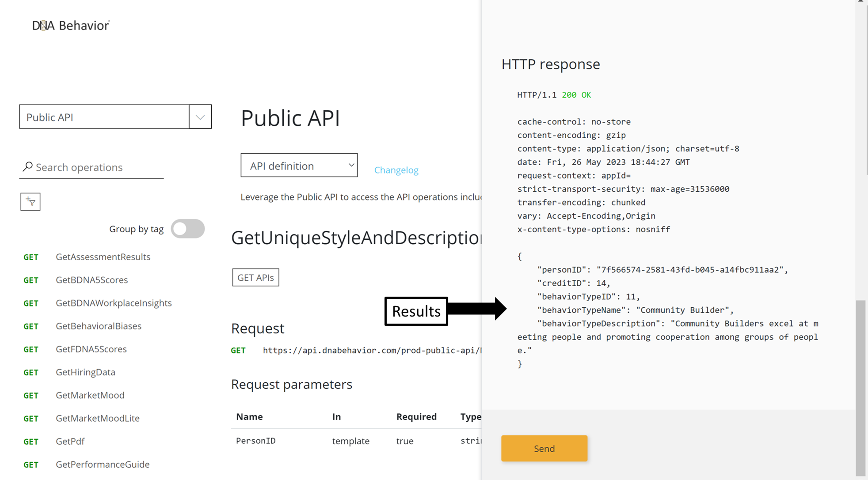Open the GetMarketMoodLite operation
Image resolution: width=868 pixels, height=480 pixels.
point(98,418)
